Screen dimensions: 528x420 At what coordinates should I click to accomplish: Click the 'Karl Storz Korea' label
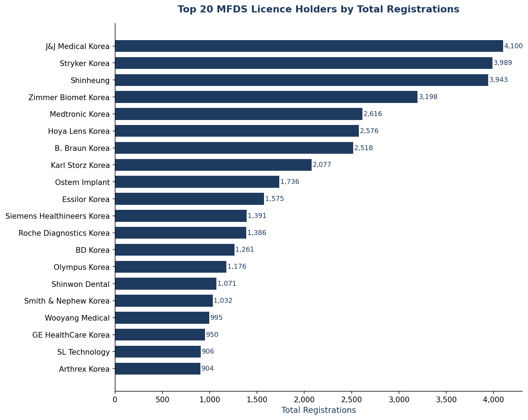pos(80,165)
